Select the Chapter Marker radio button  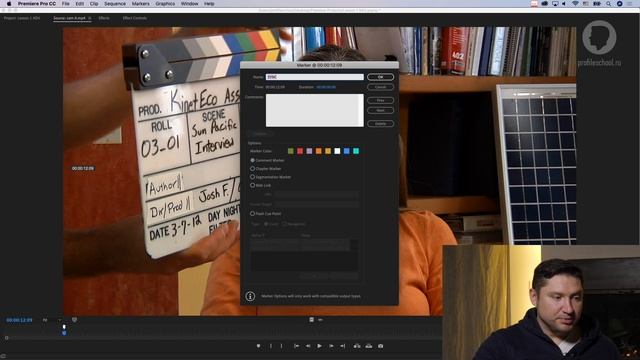pyautogui.click(x=253, y=169)
